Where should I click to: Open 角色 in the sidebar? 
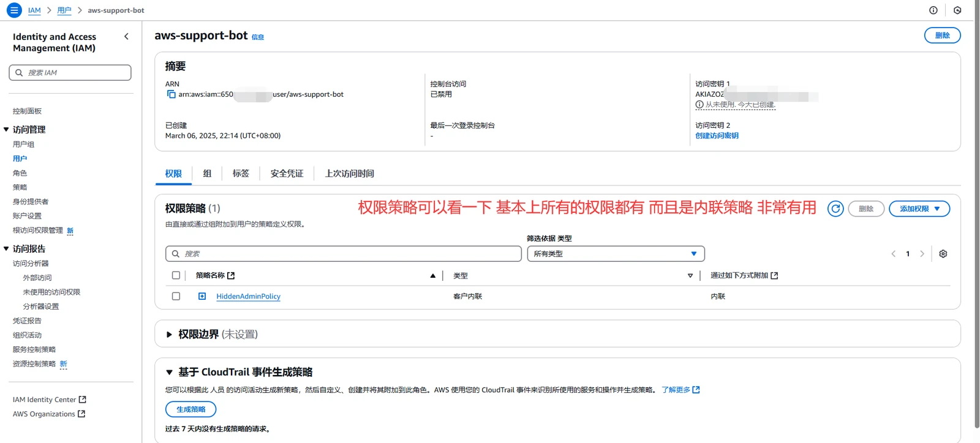[20, 173]
